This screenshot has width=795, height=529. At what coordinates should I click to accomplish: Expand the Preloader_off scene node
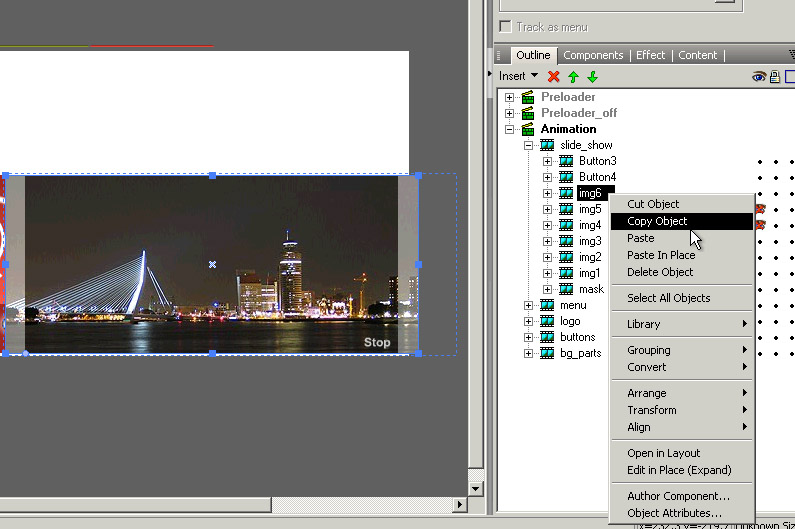509,113
